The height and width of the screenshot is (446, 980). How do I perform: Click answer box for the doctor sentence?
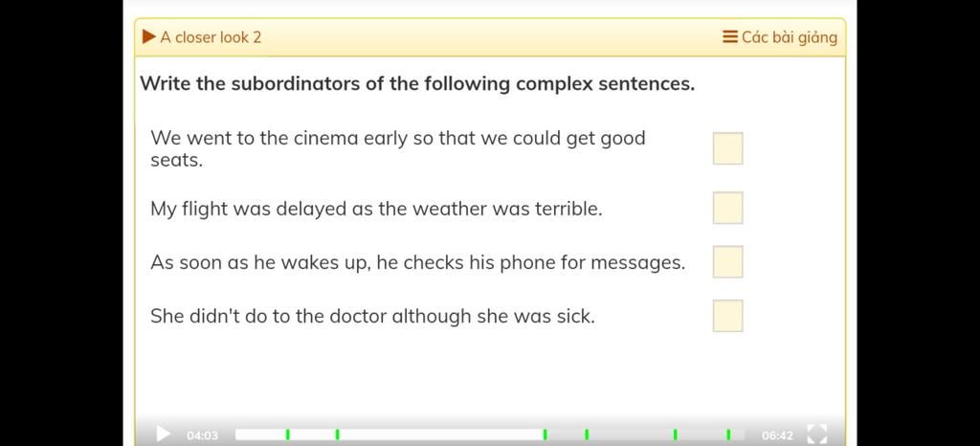(728, 316)
